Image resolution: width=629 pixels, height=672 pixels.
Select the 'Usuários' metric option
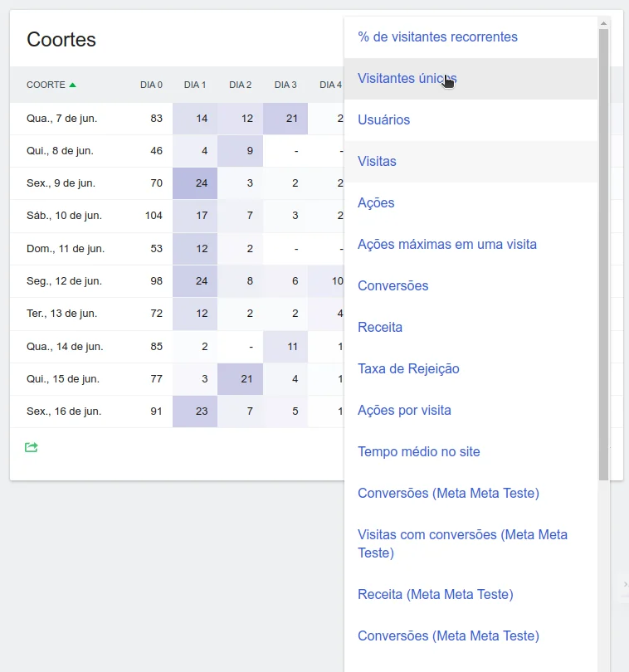pos(383,120)
